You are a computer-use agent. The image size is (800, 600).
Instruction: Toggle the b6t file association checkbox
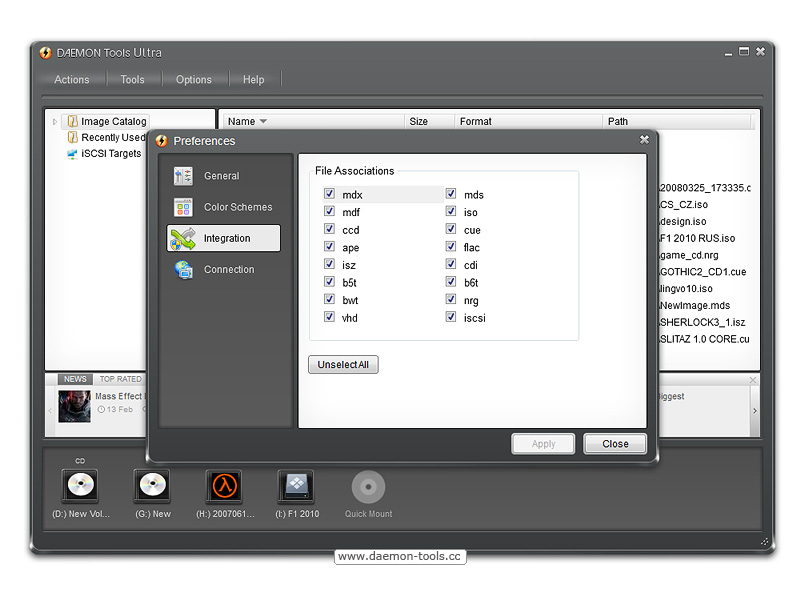pyautogui.click(x=451, y=282)
